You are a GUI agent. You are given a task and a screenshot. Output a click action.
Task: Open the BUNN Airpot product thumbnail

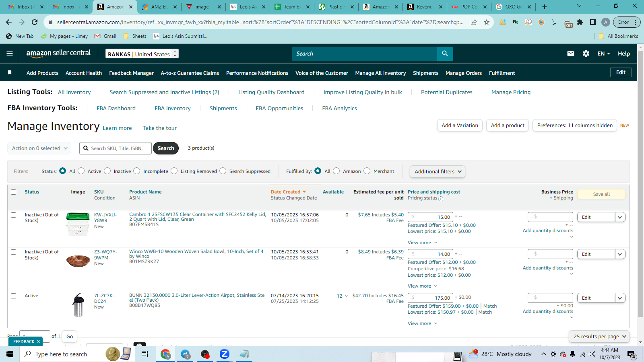(78, 305)
